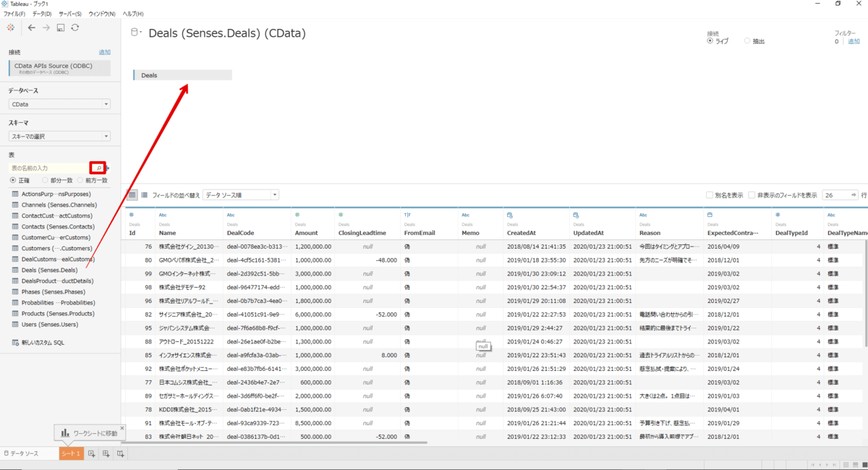Select the 正確 exact match radio
Screen dimensions: 868x470
point(13,180)
